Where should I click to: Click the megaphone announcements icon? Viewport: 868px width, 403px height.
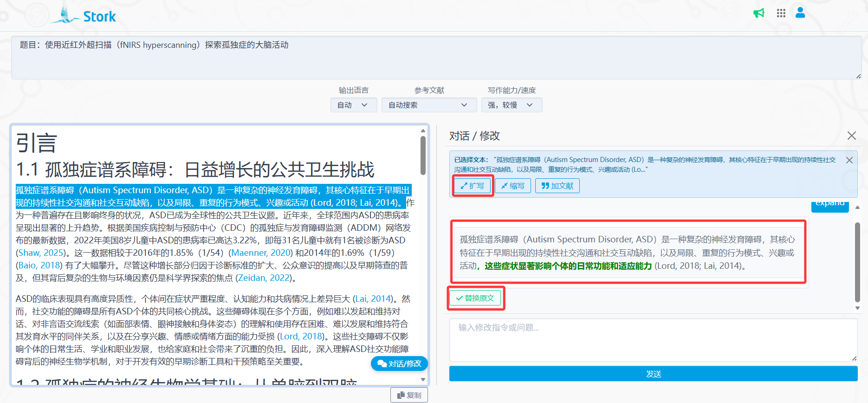pyautogui.click(x=759, y=13)
